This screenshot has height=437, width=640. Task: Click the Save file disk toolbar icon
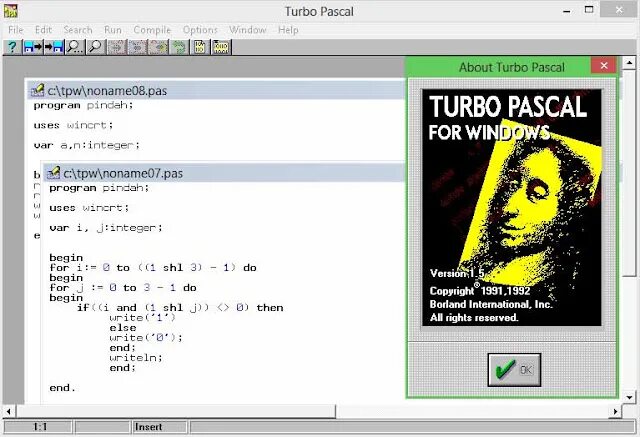[53, 47]
